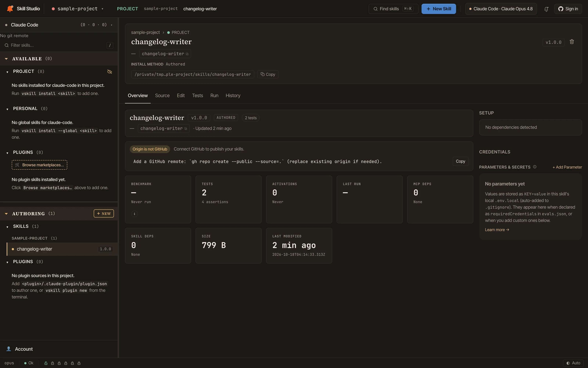
Task: Click the Ok status indicator
Action: [29, 363]
